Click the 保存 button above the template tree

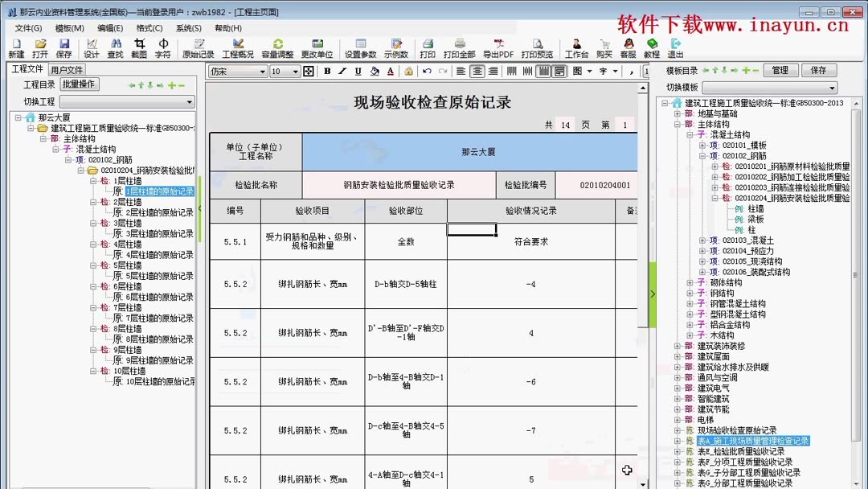(x=819, y=70)
